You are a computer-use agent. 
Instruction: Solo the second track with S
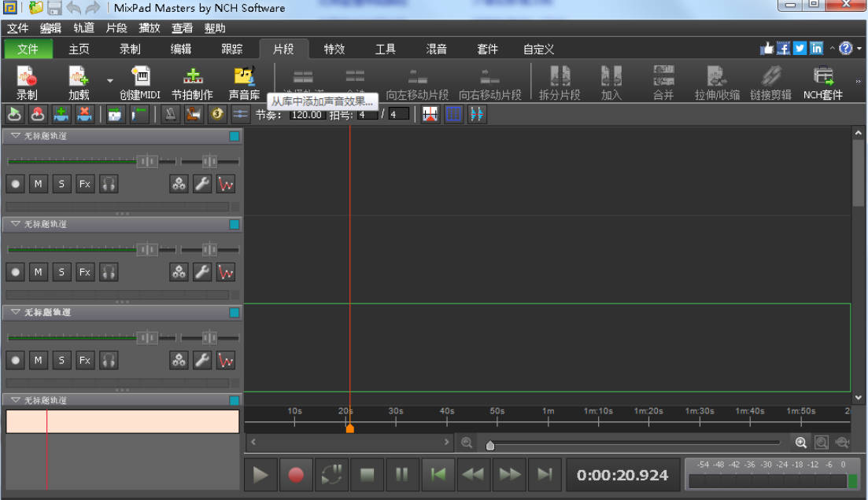click(x=61, y=272)
